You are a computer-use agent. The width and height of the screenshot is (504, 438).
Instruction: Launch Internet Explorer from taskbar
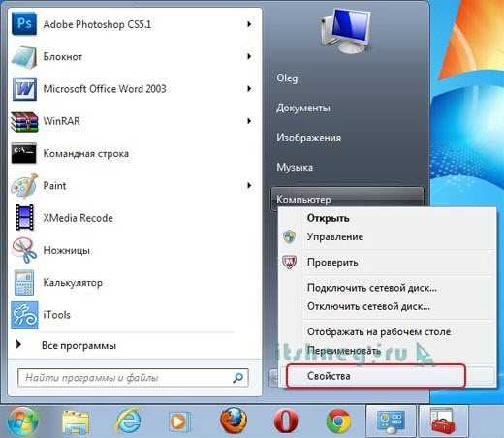pyautogui.click(x=128, y=421)
